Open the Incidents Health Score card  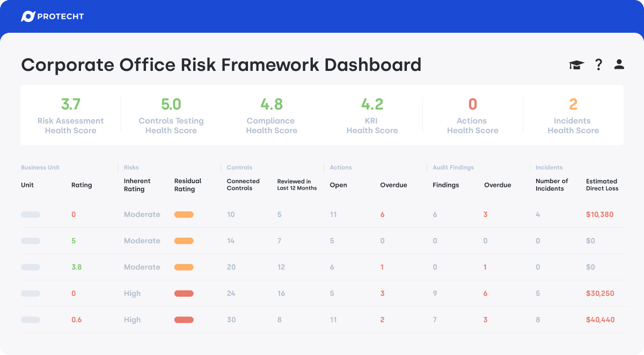point(573,115)
